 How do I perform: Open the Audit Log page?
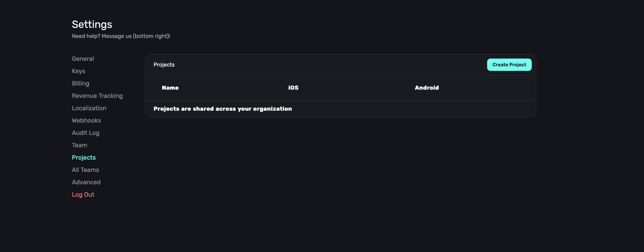[85, 133]
